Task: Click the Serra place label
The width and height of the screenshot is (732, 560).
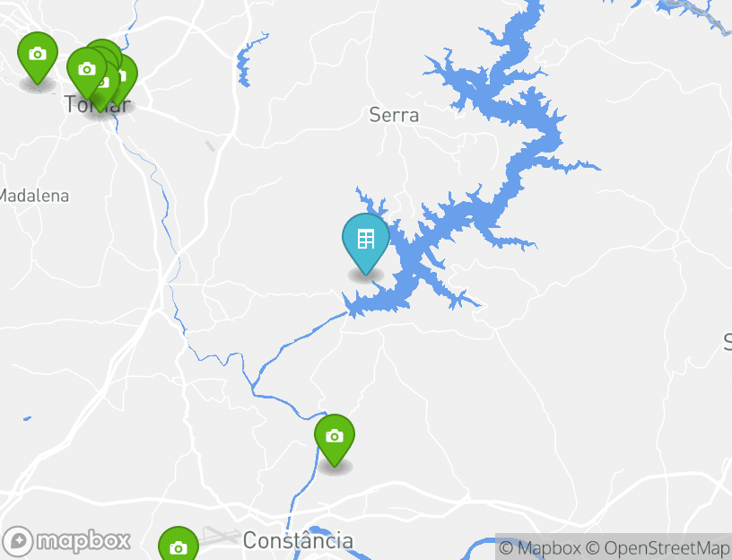Action: coord(394,115)
